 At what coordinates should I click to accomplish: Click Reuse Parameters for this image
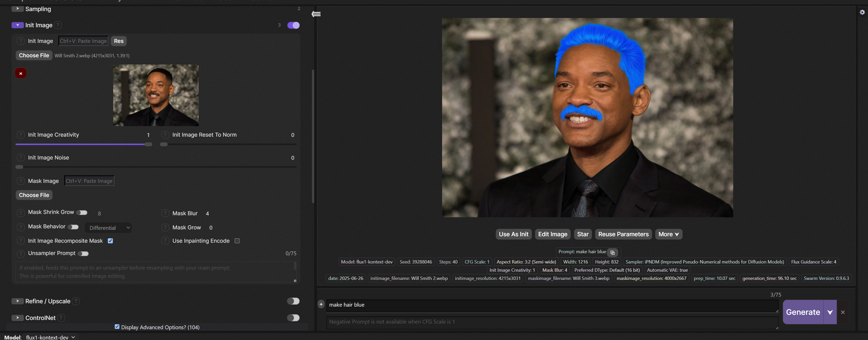[x=623, y=234]
